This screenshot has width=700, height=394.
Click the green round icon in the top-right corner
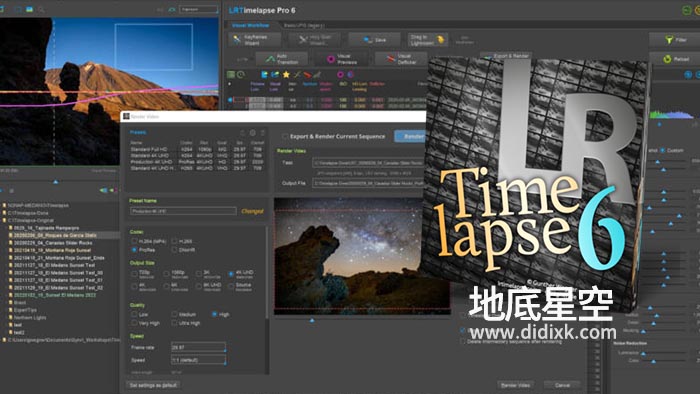pos(687,10)
